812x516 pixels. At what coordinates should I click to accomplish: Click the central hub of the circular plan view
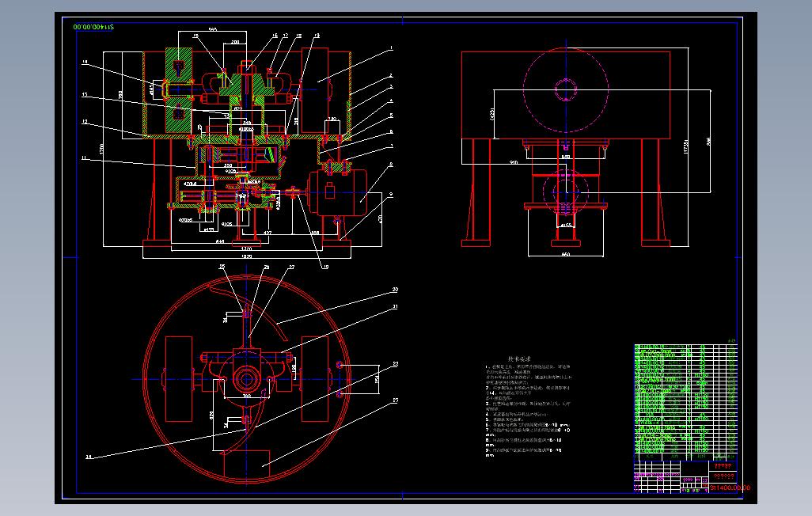(x=246, y=379)
